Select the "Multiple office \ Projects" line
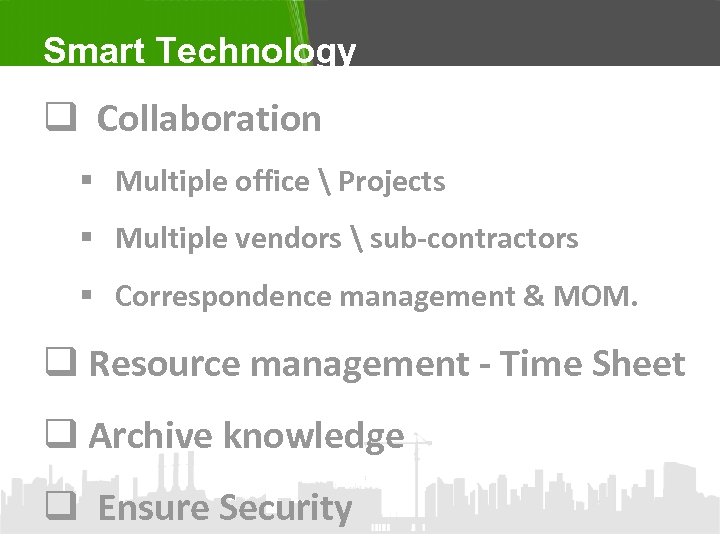Viewport: 720px width, 540px height. 280,182
